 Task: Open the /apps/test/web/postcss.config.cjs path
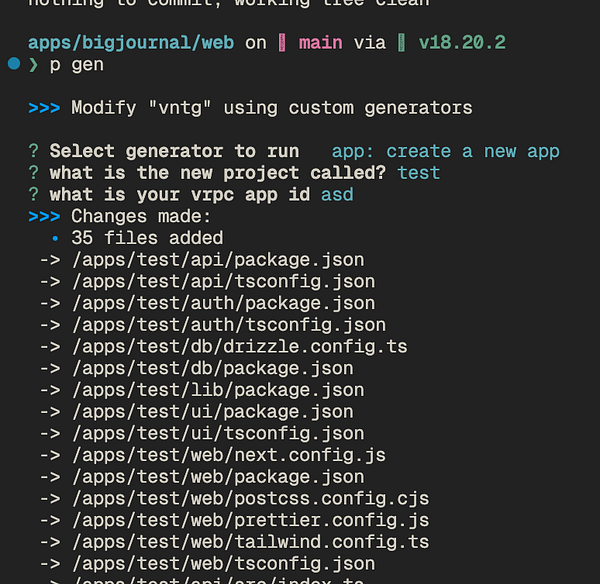(x=250, y=499)
